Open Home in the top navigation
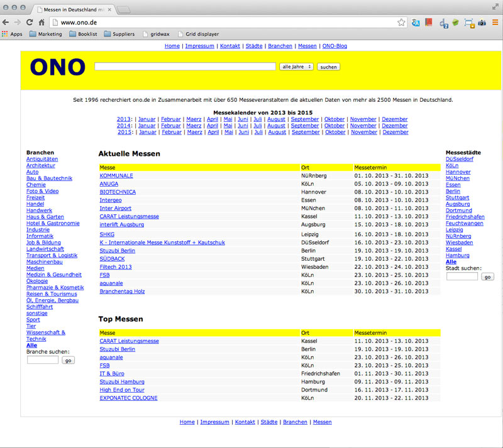Image resolution: width=503 pixels, height=448 pixels. click(172, 46)
